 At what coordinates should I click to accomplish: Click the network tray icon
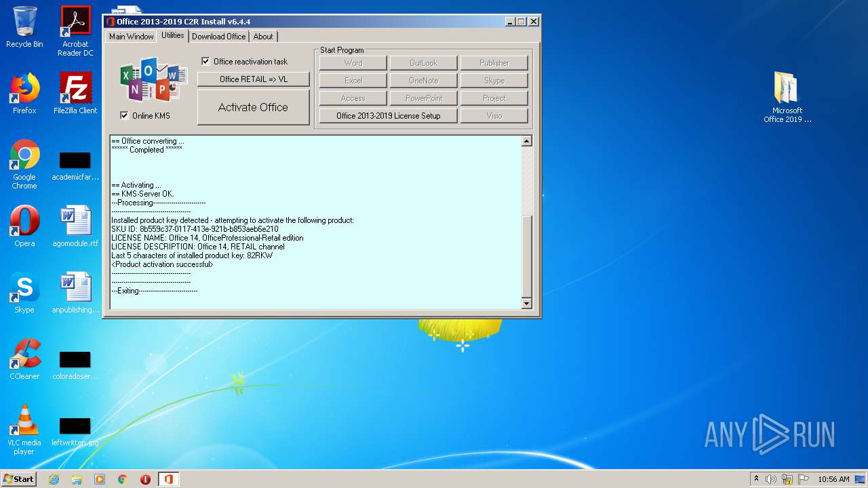[787, 479]
